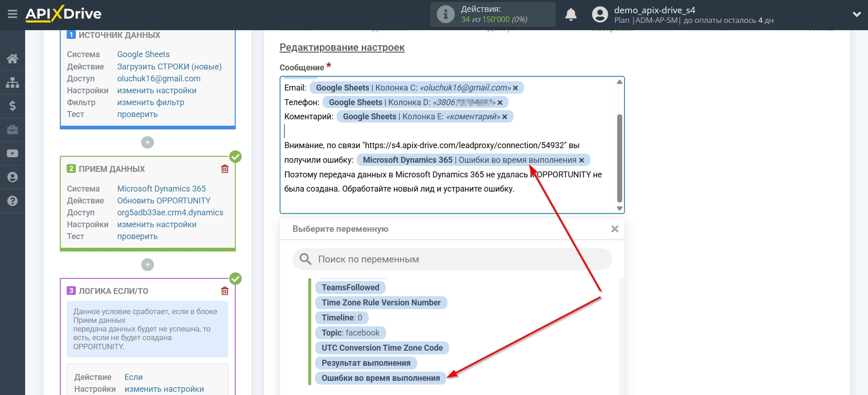The width and height of the screenshot is (868, 395).
Task: Open the briefcase sidebar icon
Action: 12,130
